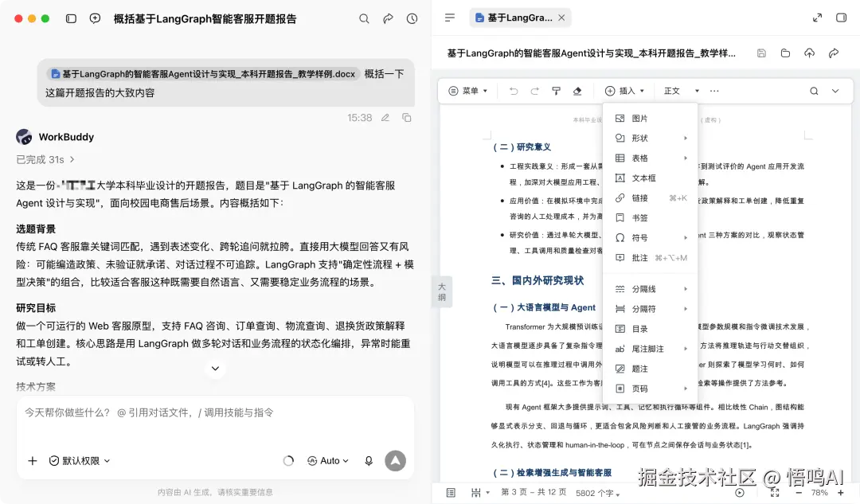860x504 pixels.
Task: Open the history clock icon
Action: click(412, 18)
